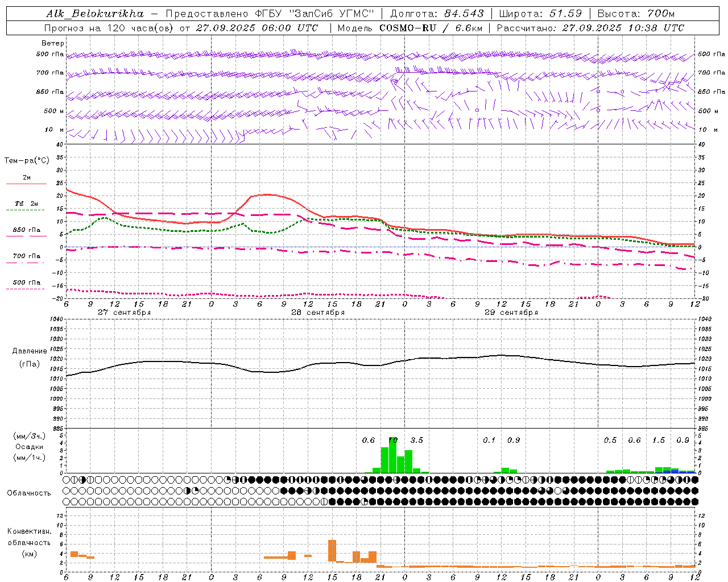Click the Конвективн. convective cloud label
The image size is (728, 582).
pyautogui.click(x=30, y=531)
